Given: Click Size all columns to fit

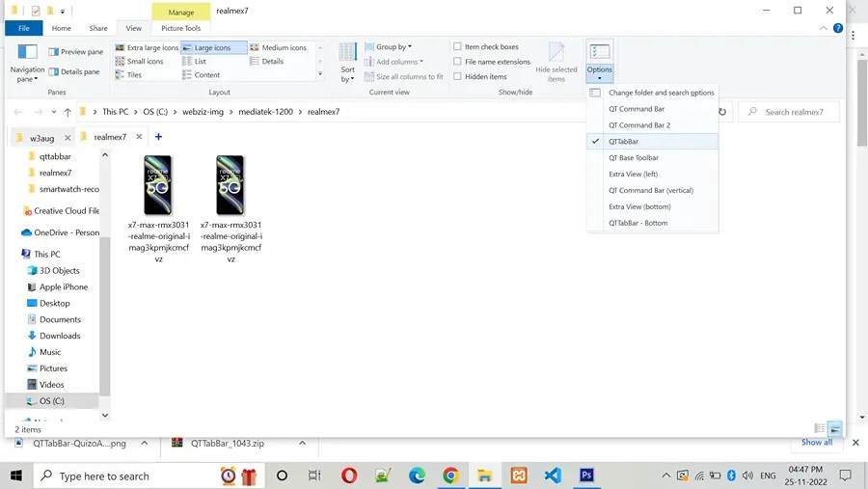Looking at the screenshot, I should (x=403, y=76).
